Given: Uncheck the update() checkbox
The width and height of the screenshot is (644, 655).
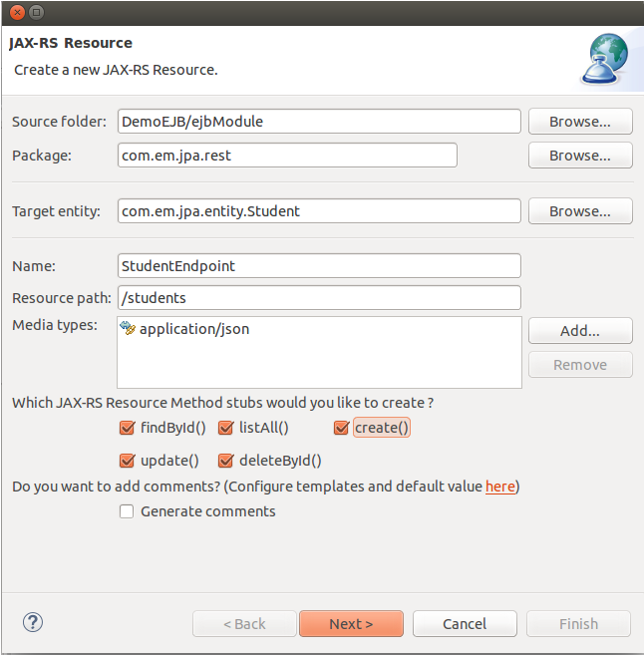Looking at the screenshot, I should click(x=127, y=461).
